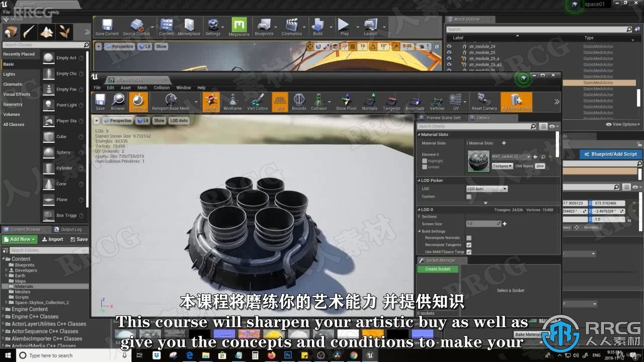This screenshot has height=362, width=644.
Task: Click the Blueprint/Add Script button
Action: pos(610,154)
